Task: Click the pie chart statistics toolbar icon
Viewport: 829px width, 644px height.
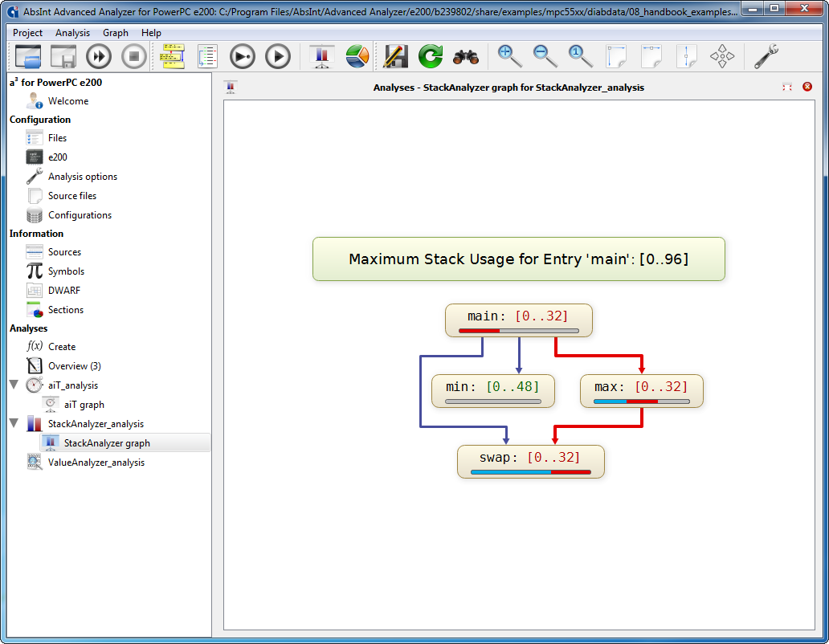Action: (x=357, y=56)
